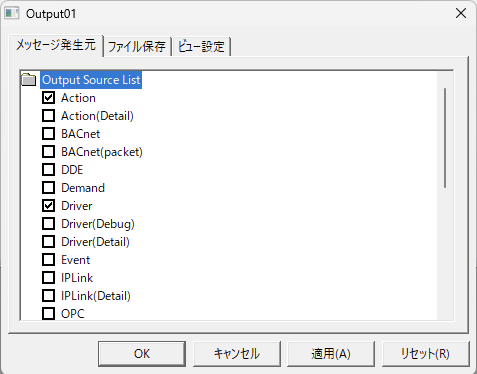Viewport: 477px width, 374px height.
Task: Tick the OPC checkbox
Action: click(x=49, y=314)
